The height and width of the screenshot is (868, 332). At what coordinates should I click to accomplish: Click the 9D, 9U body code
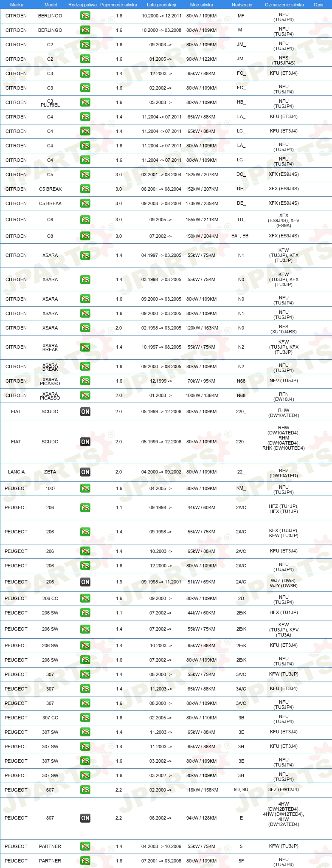pos(241,790)
